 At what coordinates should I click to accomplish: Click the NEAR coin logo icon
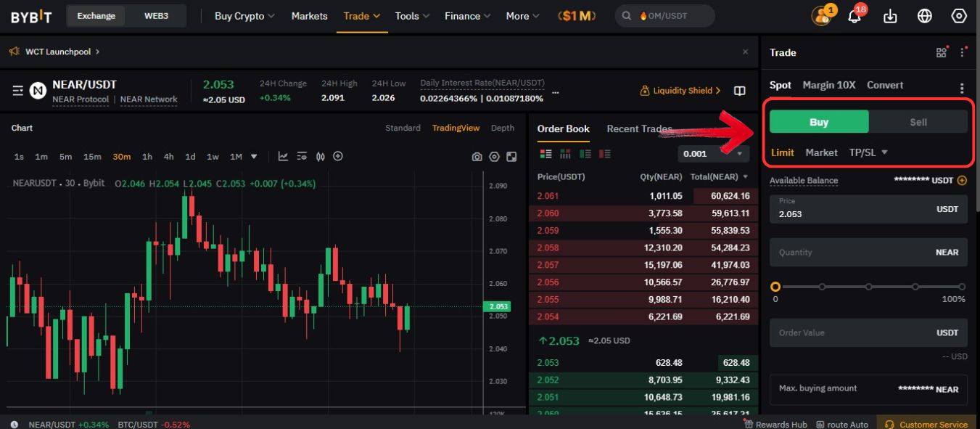click(x=38, y=91)
